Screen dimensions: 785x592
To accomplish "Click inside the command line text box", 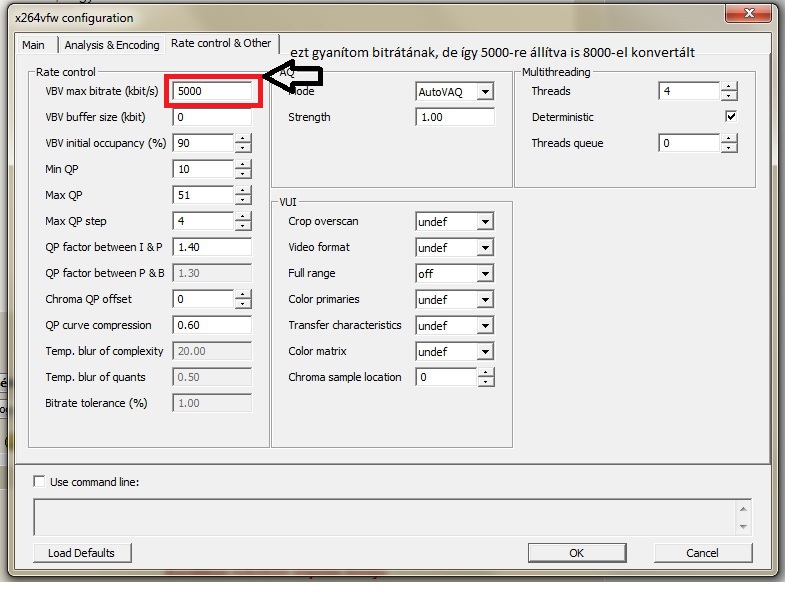I will [x=384, y=517].
